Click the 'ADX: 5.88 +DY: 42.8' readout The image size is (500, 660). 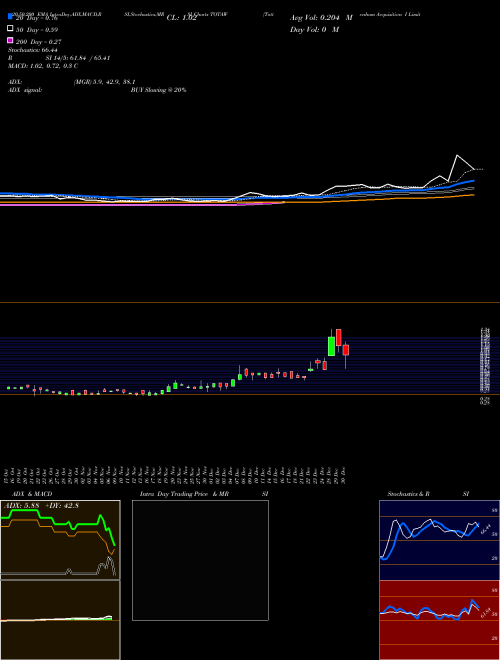[41, 506]
